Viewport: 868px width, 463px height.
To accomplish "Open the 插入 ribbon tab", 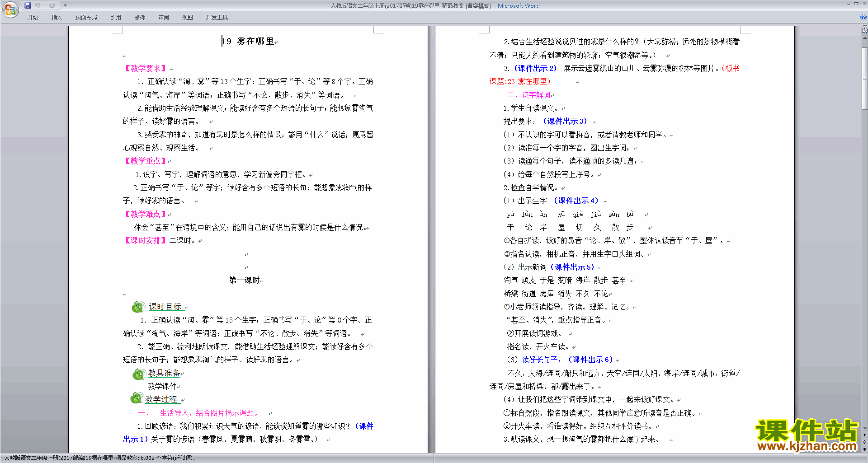I will [x=57, y=18].
